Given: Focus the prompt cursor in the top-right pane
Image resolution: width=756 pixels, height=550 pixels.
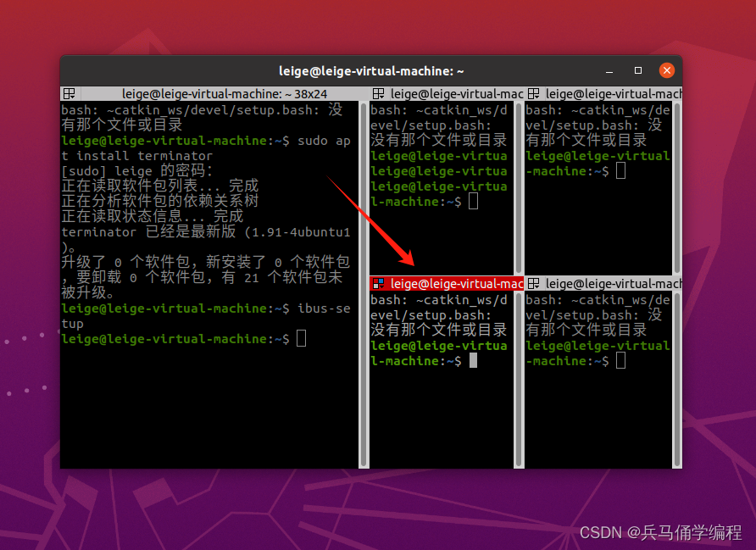Looking at the screenshot, I should (x=620, y=170).
